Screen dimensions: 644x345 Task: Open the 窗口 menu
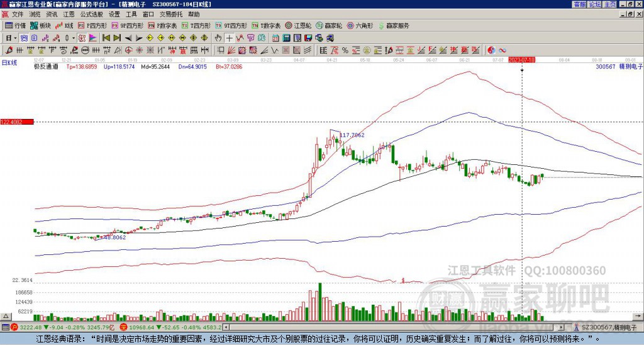(x=148, y=14)
